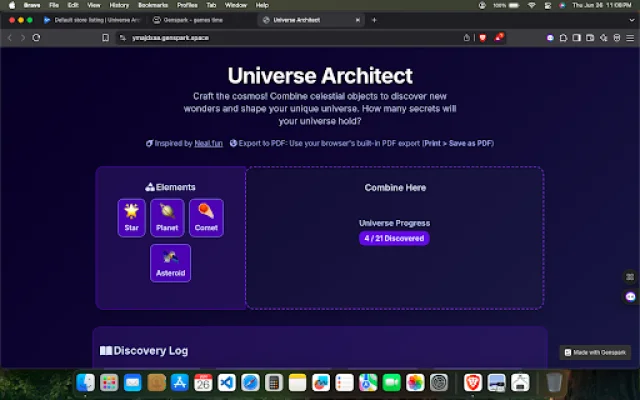Open the browser main menu (hamburger)
Image resolution: width=640 pixels, height=400 pixels.
click(629, 38)
